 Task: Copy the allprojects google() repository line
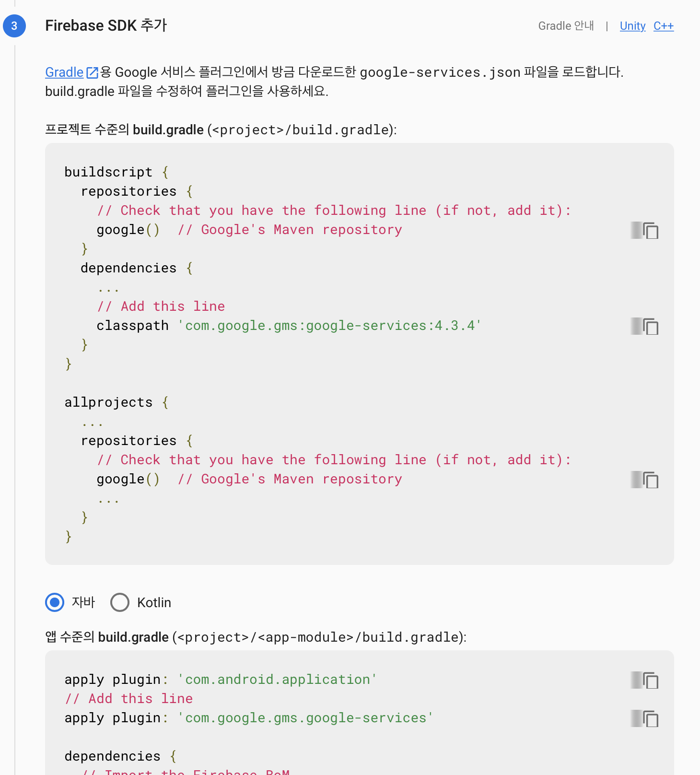pyautogui.click(x=651, y=480)
